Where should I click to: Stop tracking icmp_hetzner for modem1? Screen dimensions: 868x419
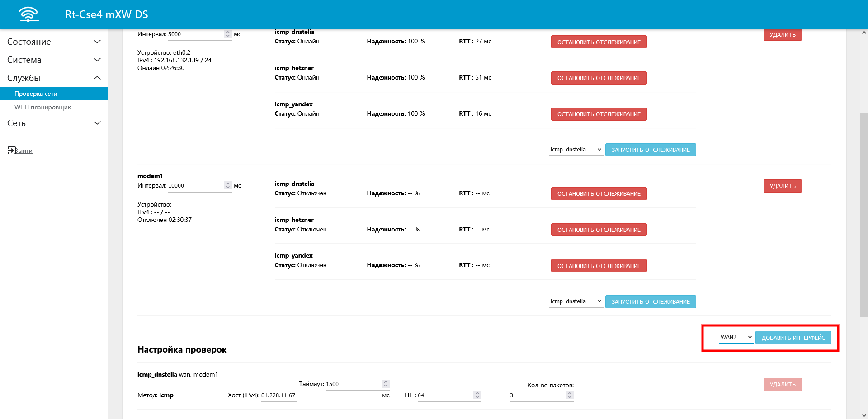pos(599,230)
